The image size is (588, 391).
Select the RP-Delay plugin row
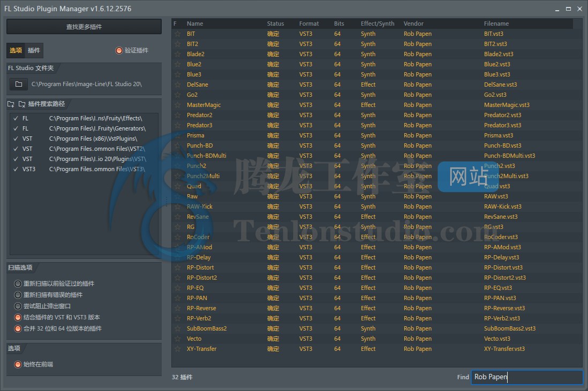(376, 257)
